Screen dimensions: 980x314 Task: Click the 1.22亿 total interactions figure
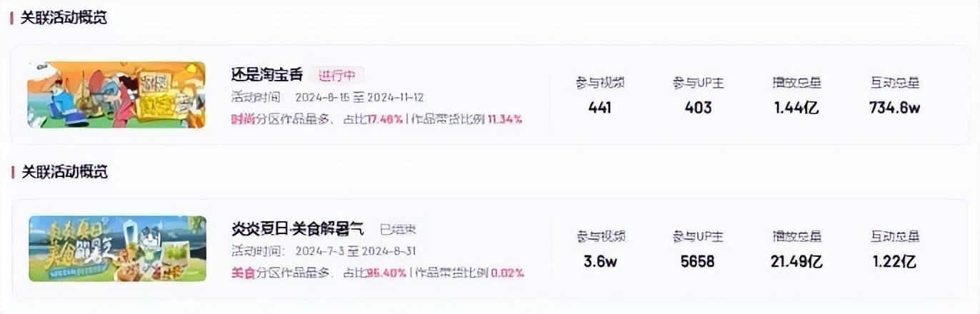(x=894, y=261)
